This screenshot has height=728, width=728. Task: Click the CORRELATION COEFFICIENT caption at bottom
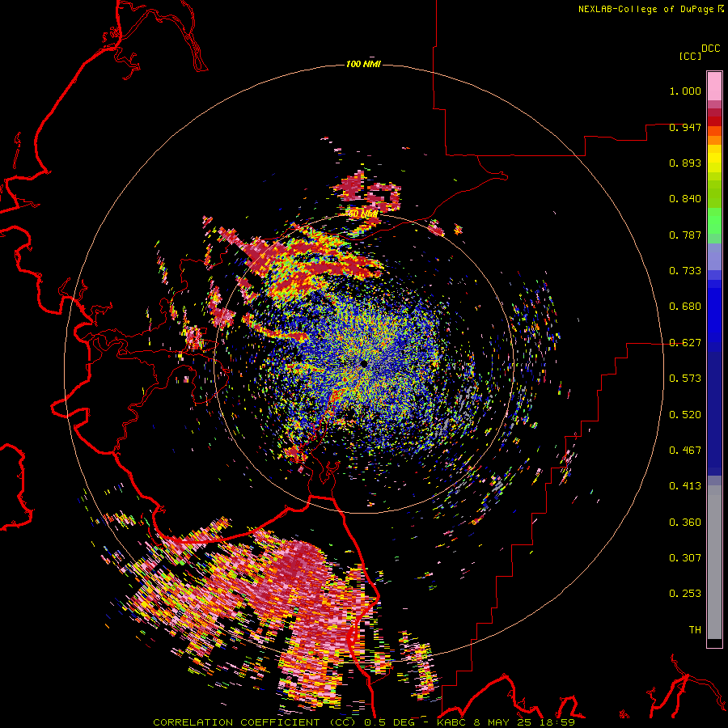(x=363, y=722)
